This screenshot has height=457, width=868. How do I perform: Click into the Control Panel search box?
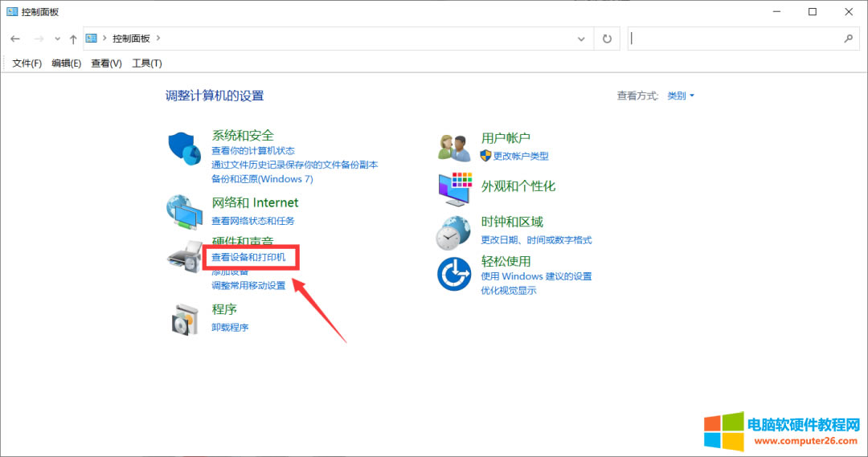(735, 39)
